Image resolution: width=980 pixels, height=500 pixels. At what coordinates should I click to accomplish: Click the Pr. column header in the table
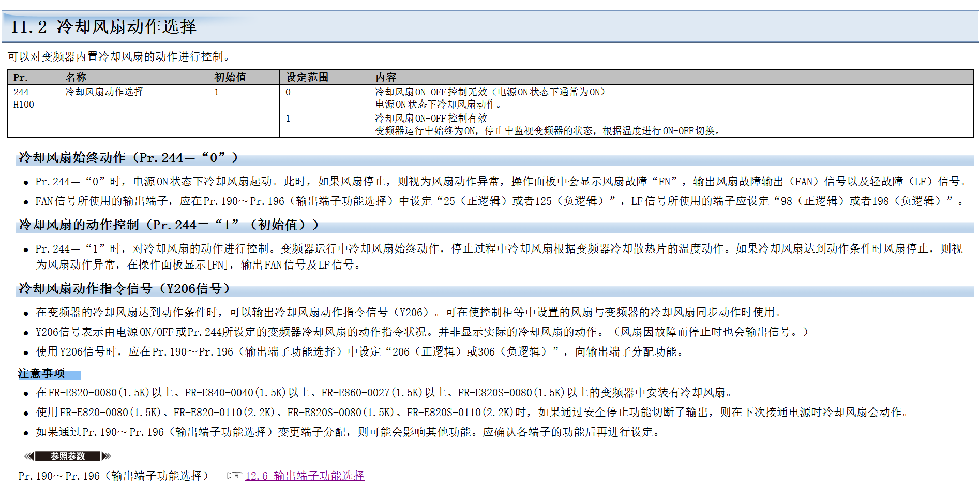coord(21,78)
